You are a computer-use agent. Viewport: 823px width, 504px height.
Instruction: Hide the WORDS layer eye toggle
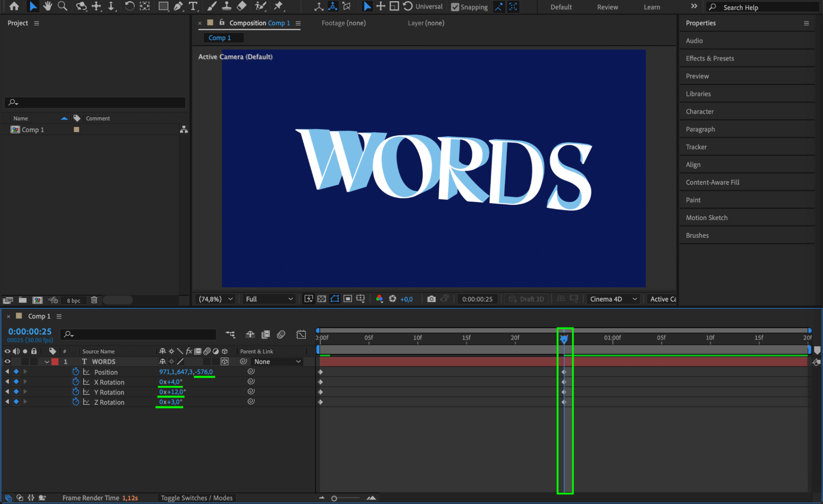tap(7, 362)
